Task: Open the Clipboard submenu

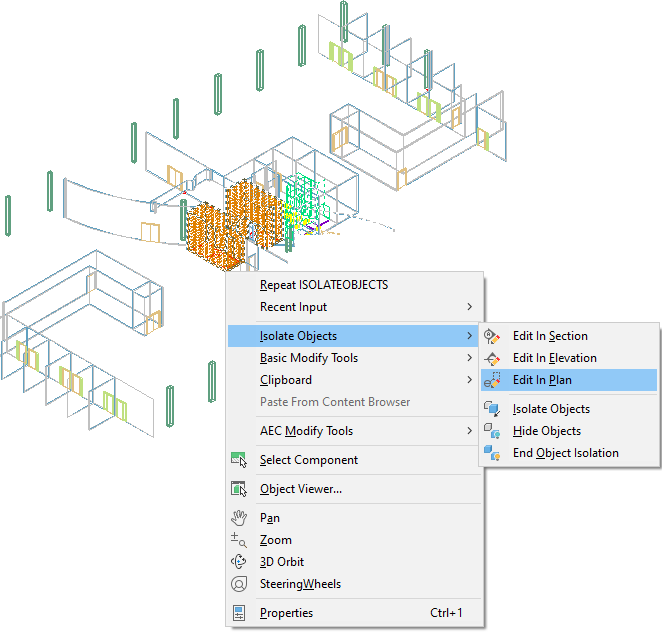Action: tap(354, 380)
